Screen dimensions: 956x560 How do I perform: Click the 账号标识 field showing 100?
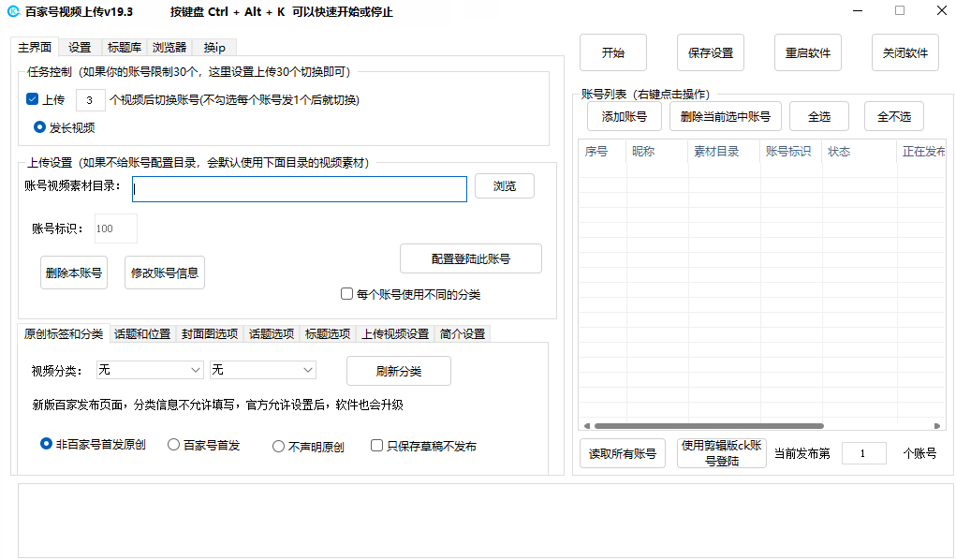click(116, 228)
